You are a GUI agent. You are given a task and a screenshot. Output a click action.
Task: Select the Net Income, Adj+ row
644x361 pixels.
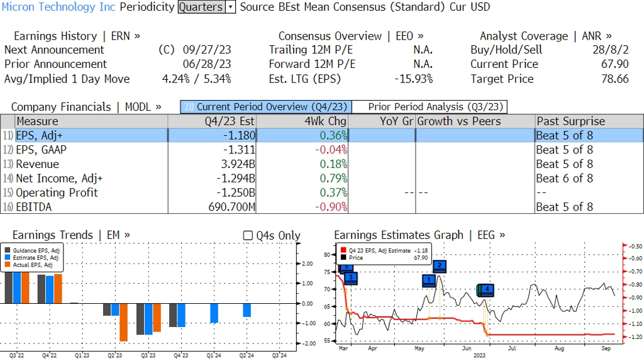(321, 178)
